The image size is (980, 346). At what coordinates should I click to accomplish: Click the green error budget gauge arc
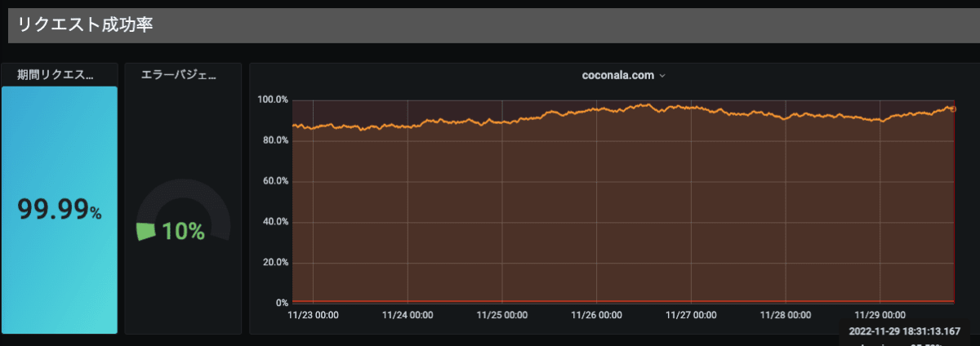146,231
